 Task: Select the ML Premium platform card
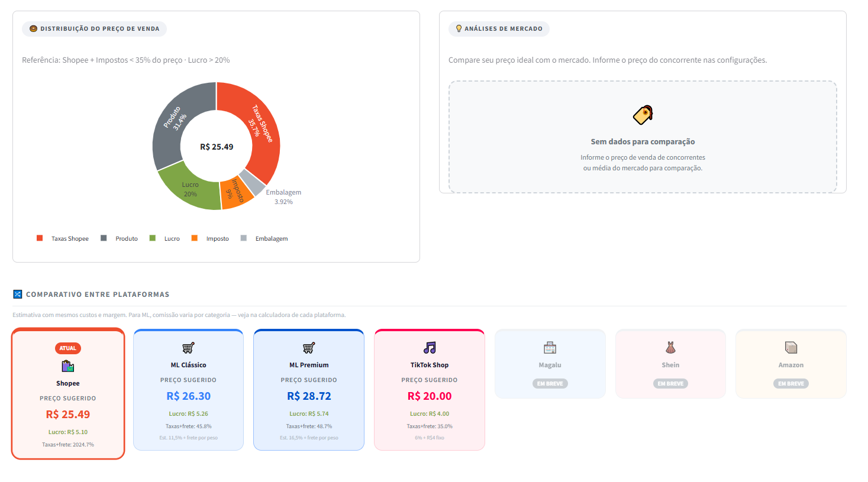[308, 389]
